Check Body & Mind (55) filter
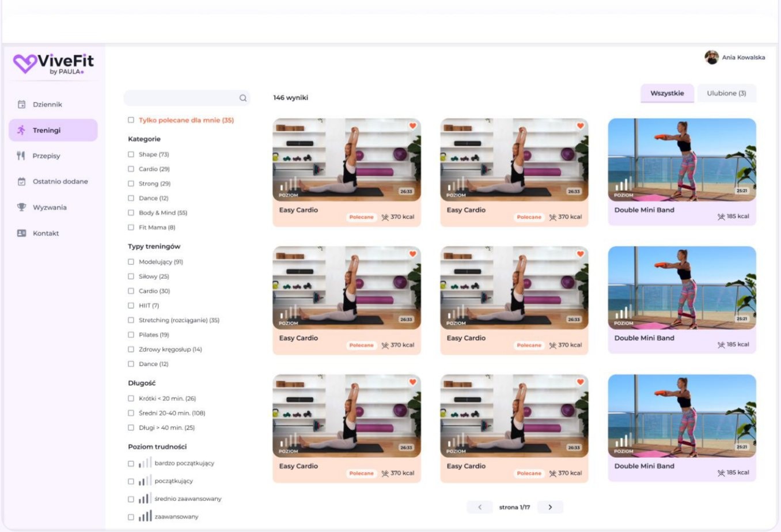The height and width of the screenshot is (532, 781). click(131, 212)
